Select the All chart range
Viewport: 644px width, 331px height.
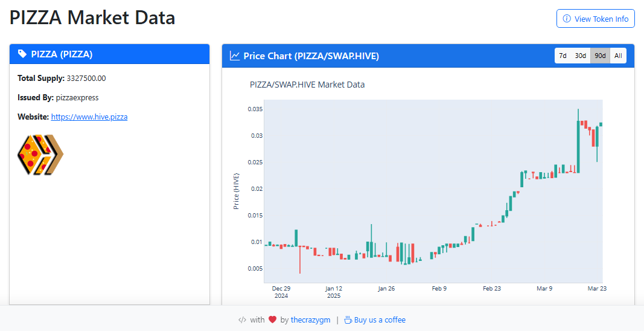(x=618, y=56)
